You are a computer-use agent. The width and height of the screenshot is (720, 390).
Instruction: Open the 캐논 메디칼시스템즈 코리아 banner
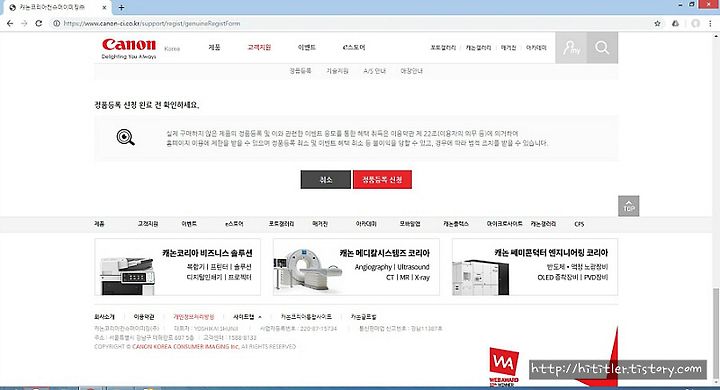[356, 267]
